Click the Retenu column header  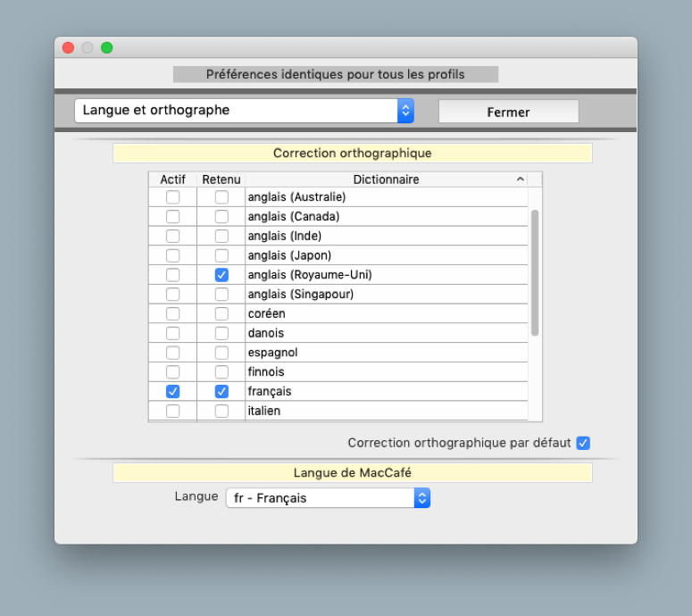point(221,179)
